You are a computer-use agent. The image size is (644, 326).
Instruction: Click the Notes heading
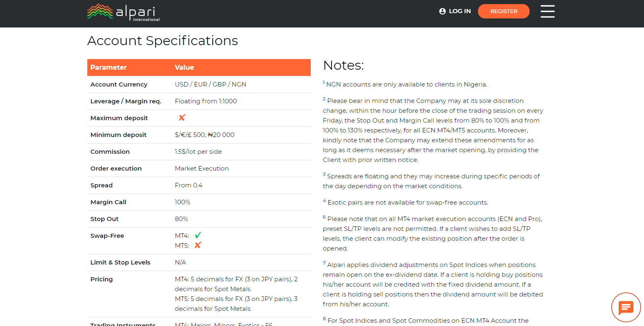coord(343,65)
